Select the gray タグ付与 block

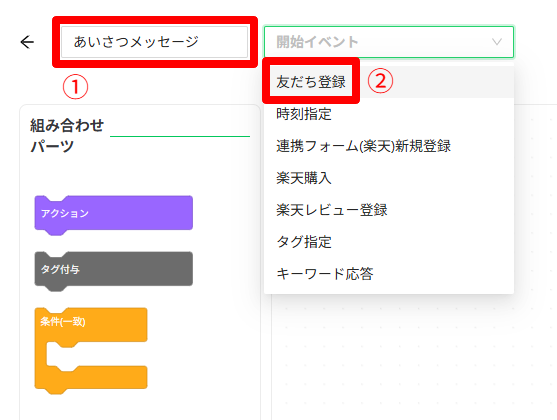114,271
